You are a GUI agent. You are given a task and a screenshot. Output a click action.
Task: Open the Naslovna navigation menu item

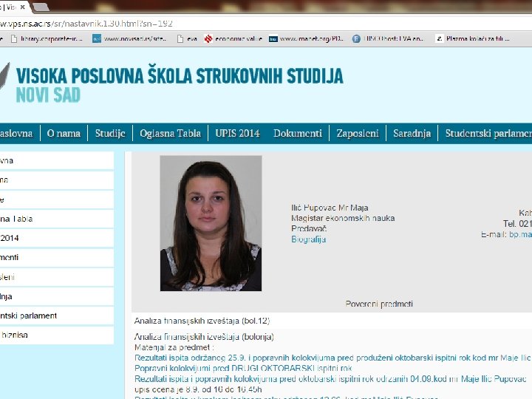16,133
